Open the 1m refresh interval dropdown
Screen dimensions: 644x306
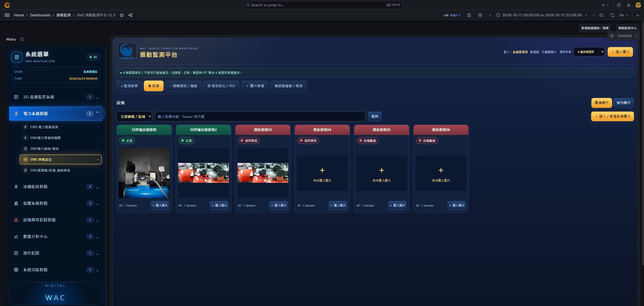pos(624,15)
